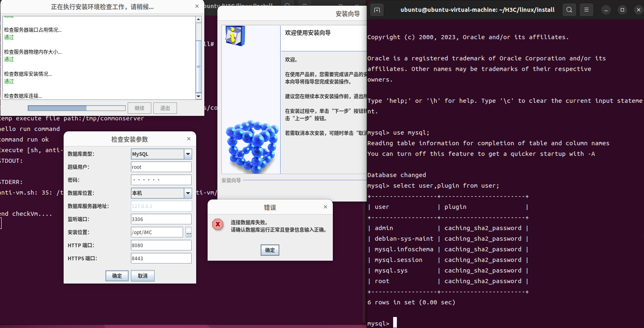This screenshot has width=644, height=328.
Task: Click the 欢迎使用安装向导 heading in the wizard
Action: pos(308,33)
